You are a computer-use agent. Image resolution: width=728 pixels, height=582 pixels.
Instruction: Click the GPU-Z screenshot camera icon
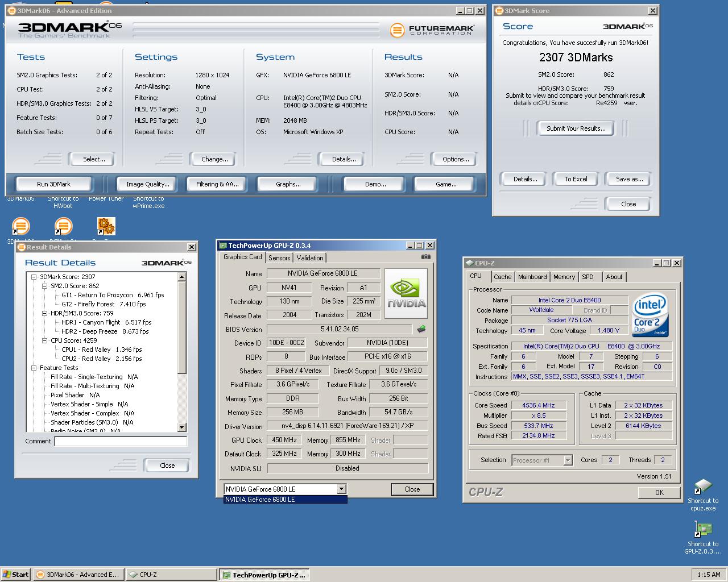pos(425,257)
